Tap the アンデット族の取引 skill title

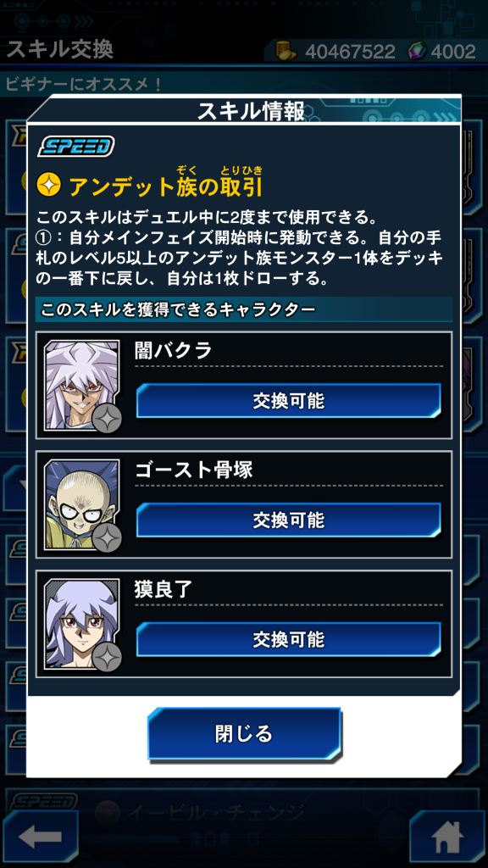pos(165,186)
